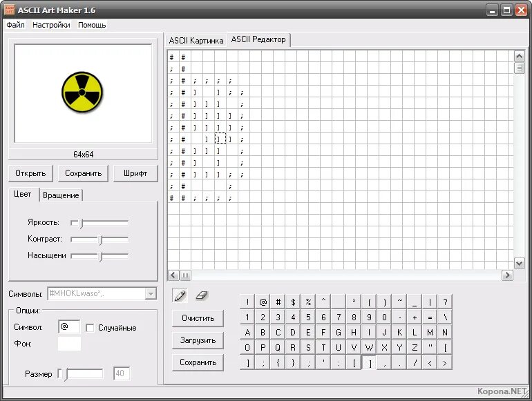Click the ASCII Art Maker title bar icon
Screen dimensions: 532x401
click(x=10, y=10)
